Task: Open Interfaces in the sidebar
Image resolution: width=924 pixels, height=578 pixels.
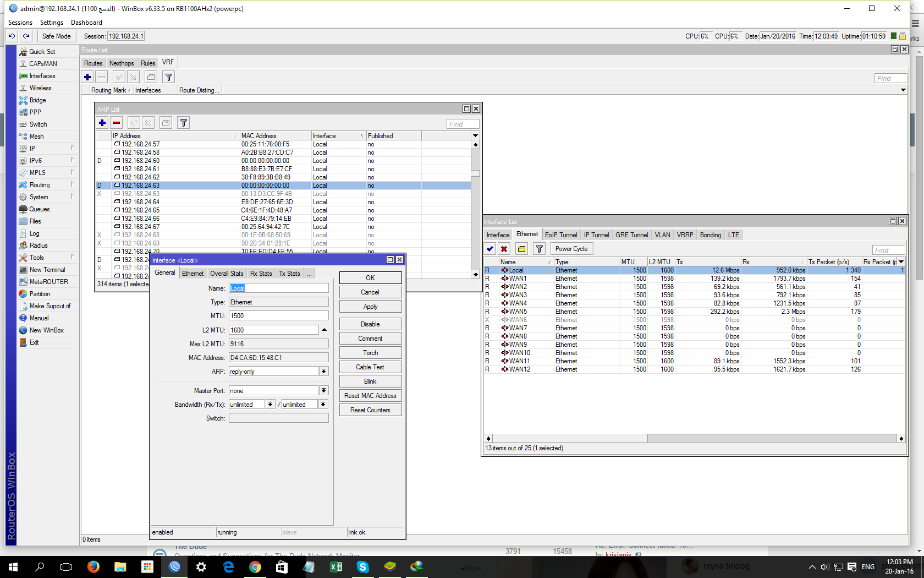Action: (x=42, y=76)
